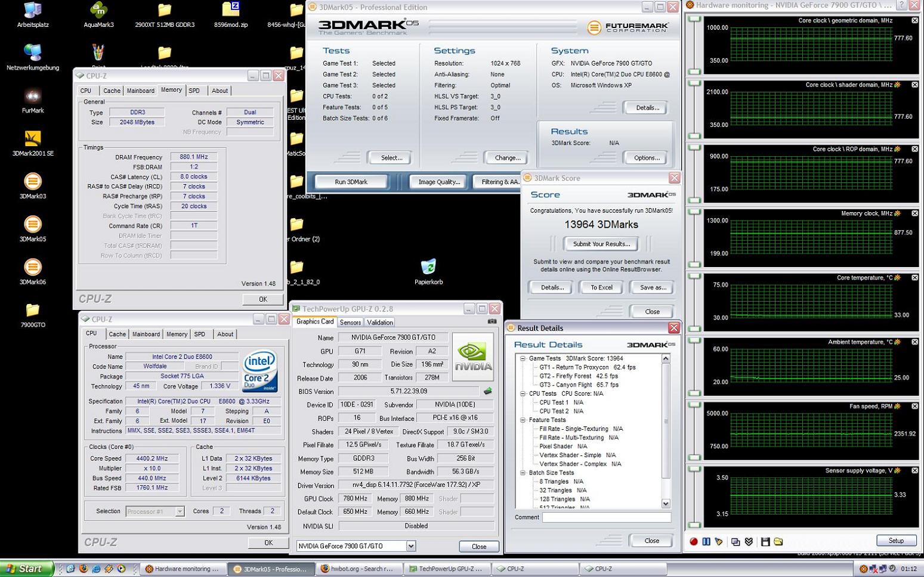The image size is (924, 577).
Task: Switch to the Sensors tab in GPU-Z
Action: (350, 322)
